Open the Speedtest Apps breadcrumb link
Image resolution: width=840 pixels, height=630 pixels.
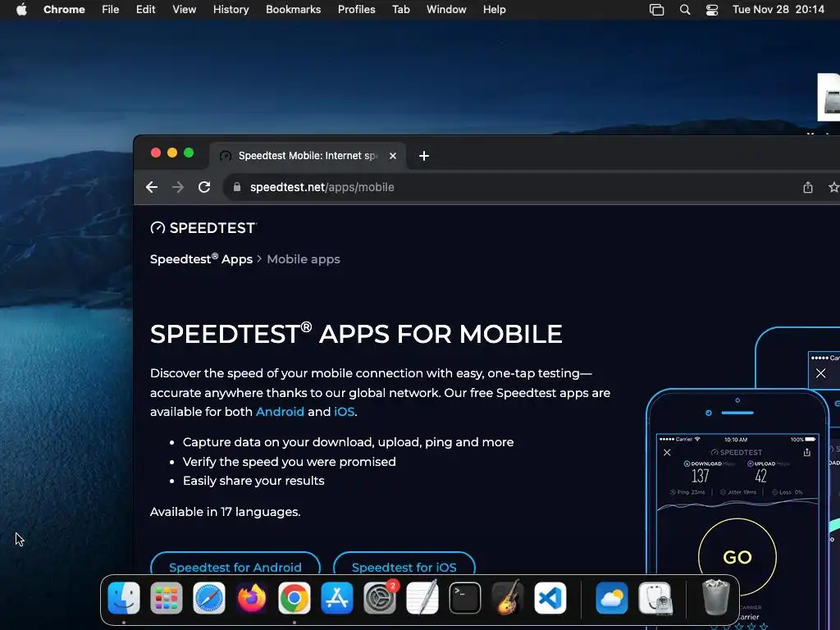point(201,258)
